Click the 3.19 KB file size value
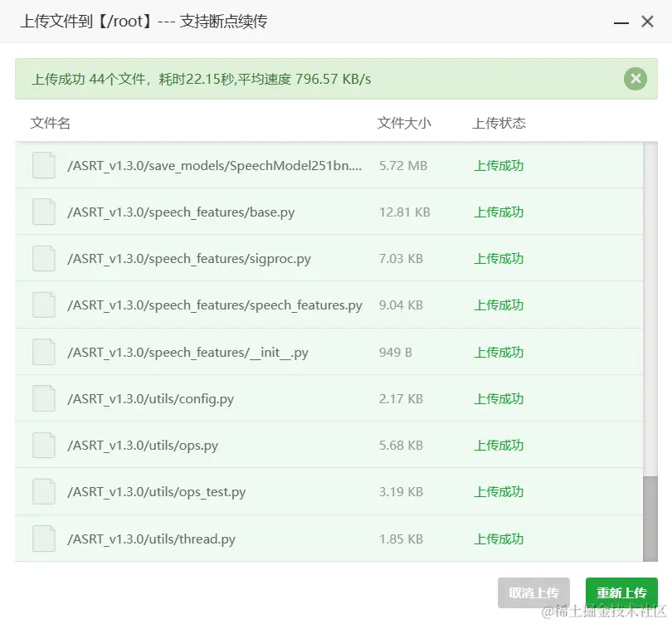Screen dimensions: 672x624 [401, 492]
